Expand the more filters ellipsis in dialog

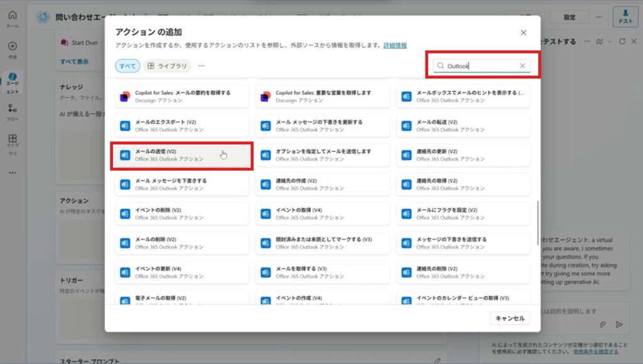201,66
